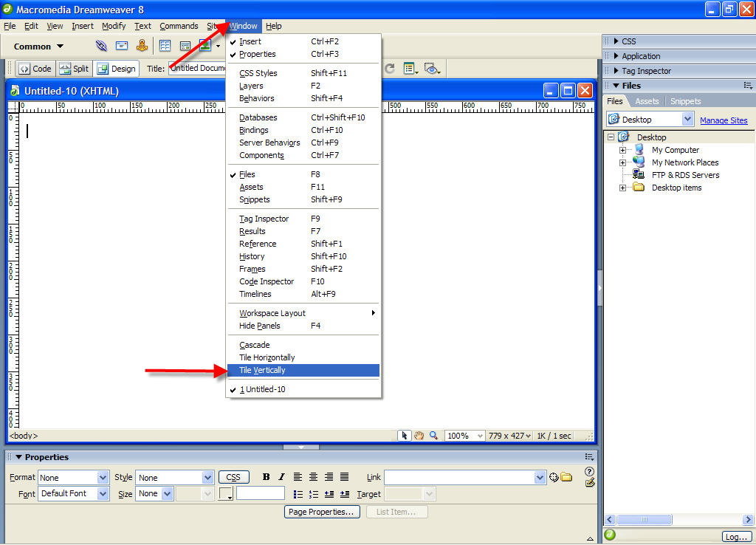
Task: Insert a Named Anchor with anchor icon
Action: [x=142, y=46]
